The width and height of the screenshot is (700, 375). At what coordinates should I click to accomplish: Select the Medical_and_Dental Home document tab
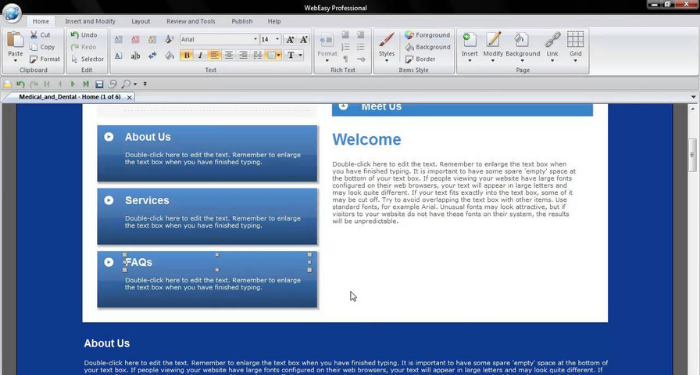70,97
